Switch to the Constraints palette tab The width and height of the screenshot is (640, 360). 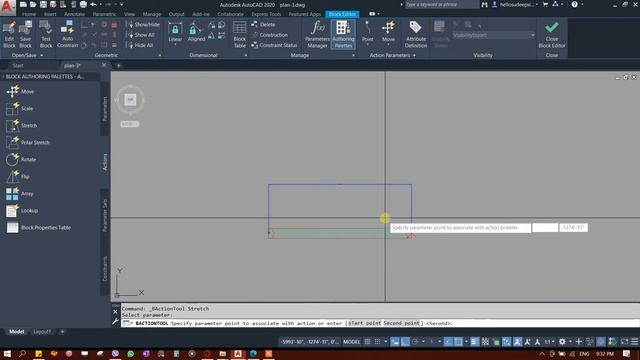pyautogui.click(x=105, y=269)
